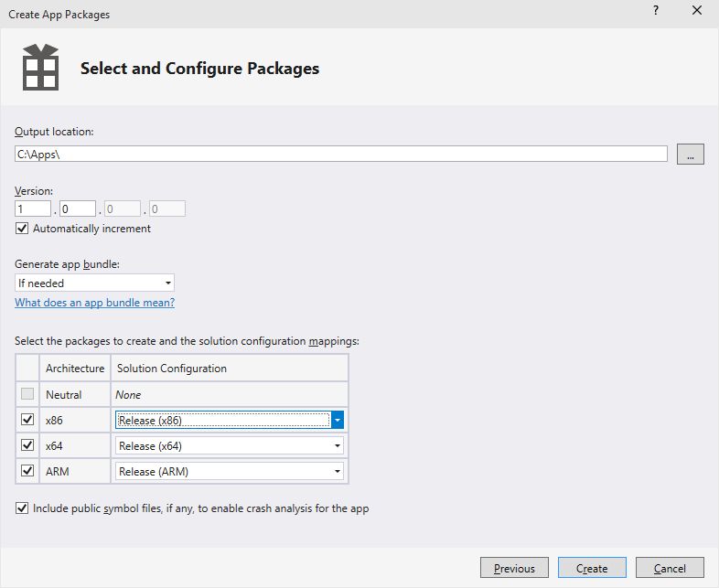The image size is (719, 588).
Task: Browse for output location folder
Action: (x=690, y=155)
